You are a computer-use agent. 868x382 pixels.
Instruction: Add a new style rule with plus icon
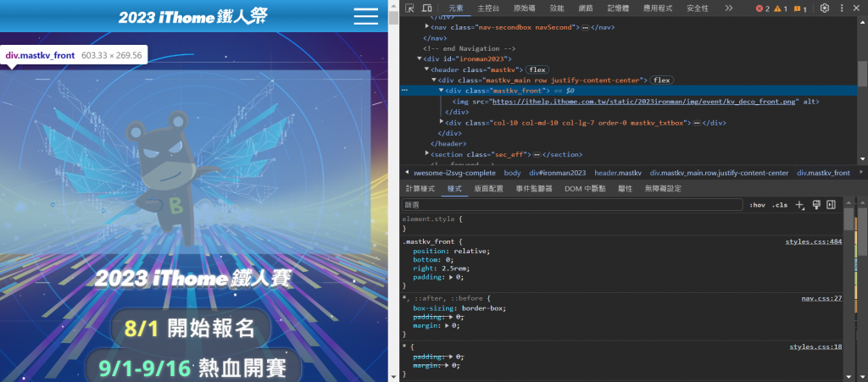tap(799, 205)
